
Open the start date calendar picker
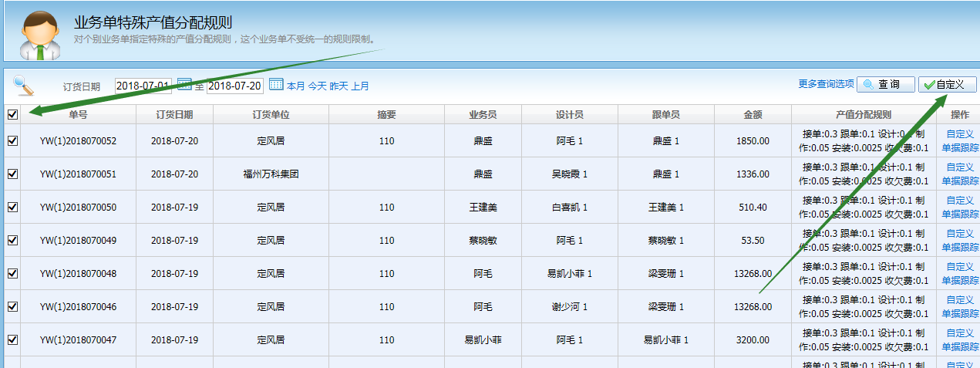(x=184, y=85)
